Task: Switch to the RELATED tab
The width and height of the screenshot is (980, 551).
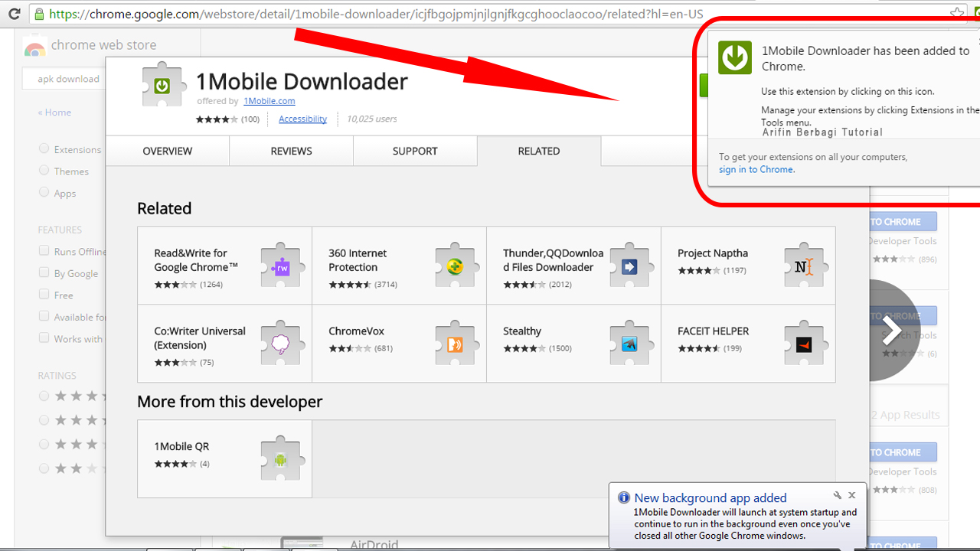Action: [x=539, y=151]
